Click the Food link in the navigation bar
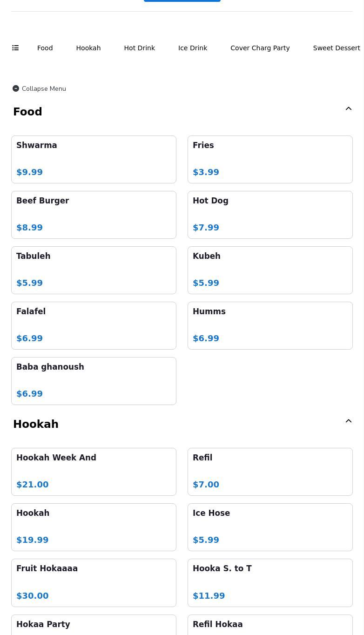 click(45, 48)
